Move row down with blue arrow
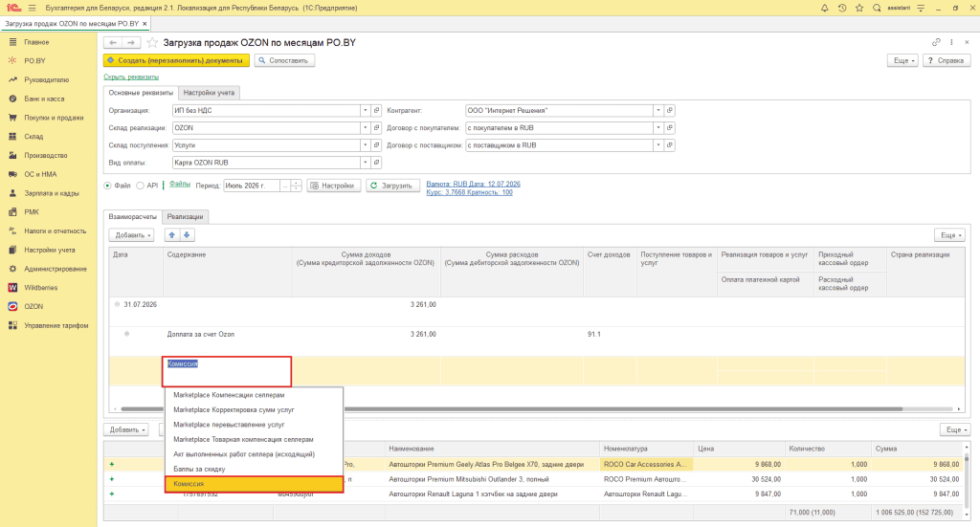Viewport: 980px width, 527px height. point(187,235)
